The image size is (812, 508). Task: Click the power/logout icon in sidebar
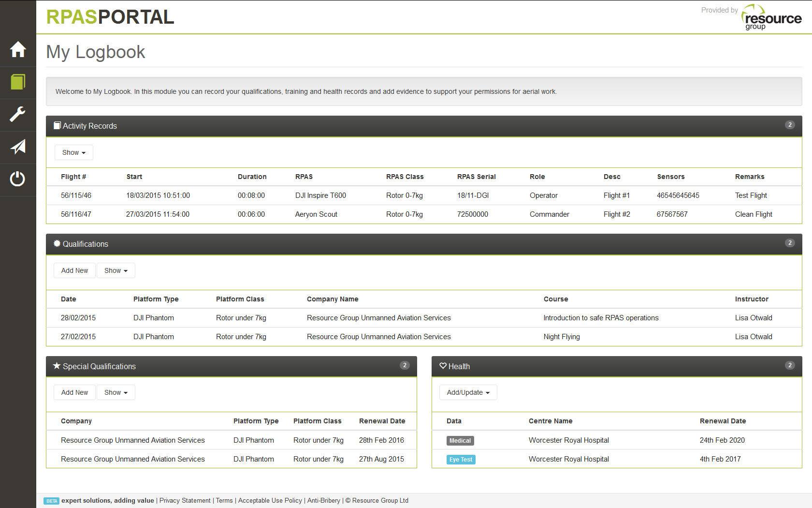tap(18, 179)
